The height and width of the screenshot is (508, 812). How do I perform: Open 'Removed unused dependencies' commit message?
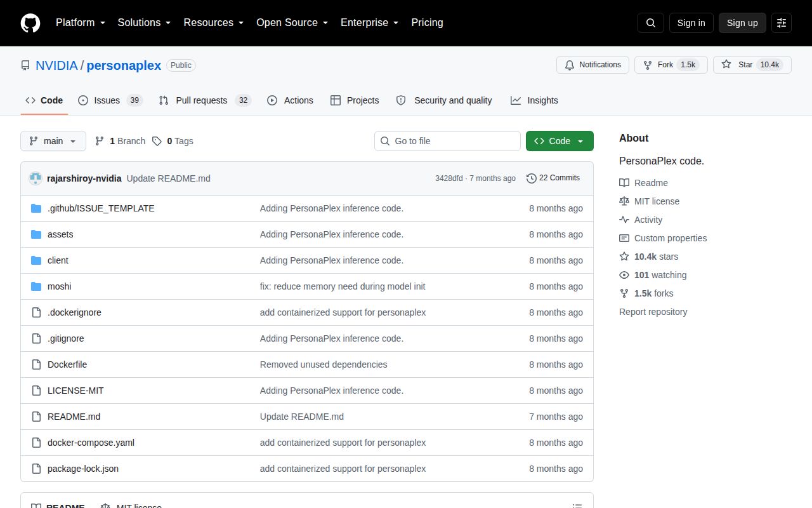pos(324,364)
